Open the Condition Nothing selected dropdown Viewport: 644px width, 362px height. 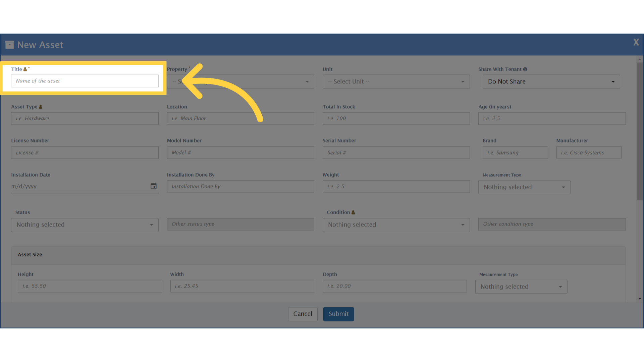(x=396, y=225)
